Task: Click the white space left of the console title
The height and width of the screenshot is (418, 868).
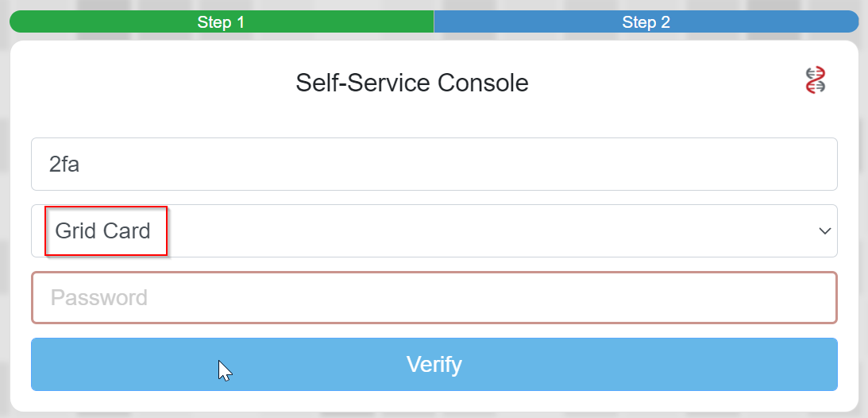Action: coord(159,83)
